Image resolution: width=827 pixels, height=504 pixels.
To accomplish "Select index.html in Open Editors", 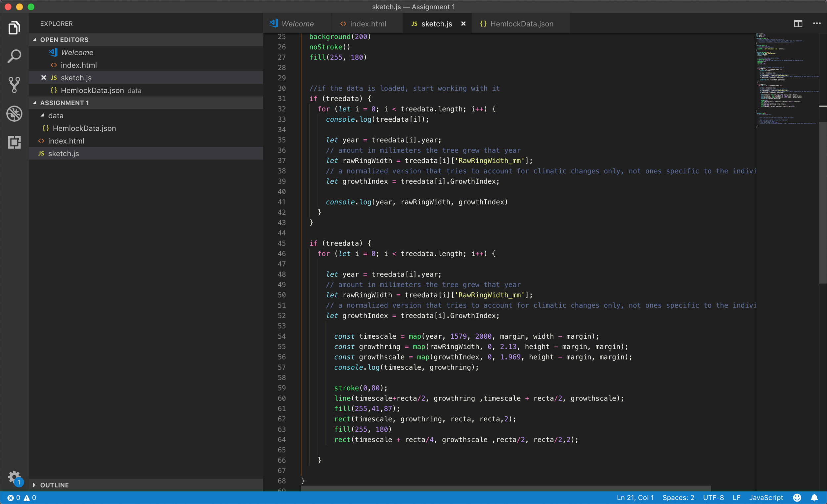I will point(146,65).
